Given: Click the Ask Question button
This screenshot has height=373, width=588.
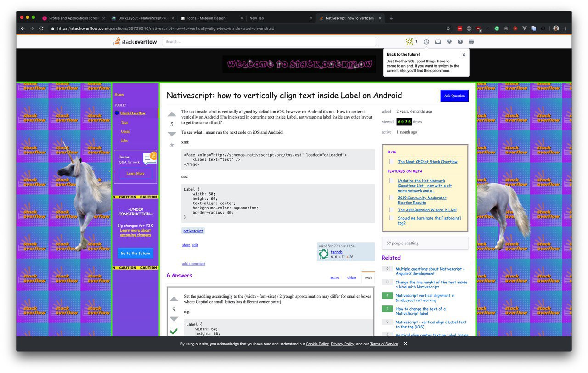Looking at the screenshot, I should click(454, 96).
